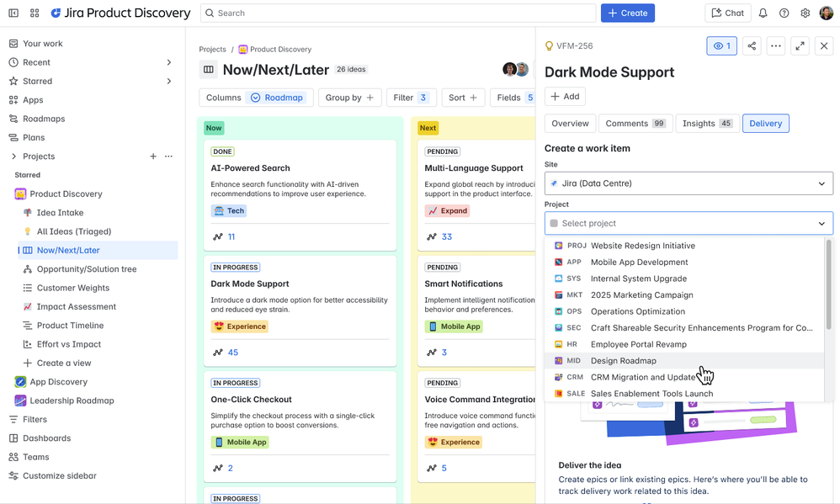Open the help question mark icon
840x504 pixels.
[784, 13]
